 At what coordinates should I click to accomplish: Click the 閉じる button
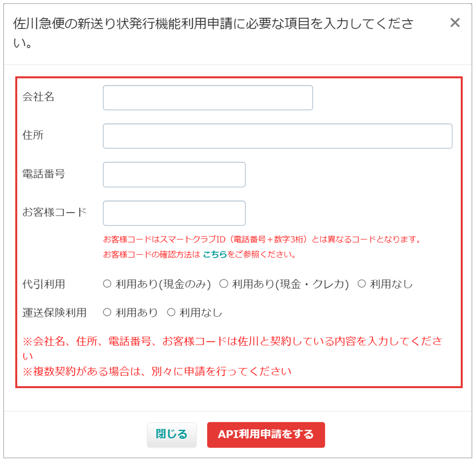point(171,434)
